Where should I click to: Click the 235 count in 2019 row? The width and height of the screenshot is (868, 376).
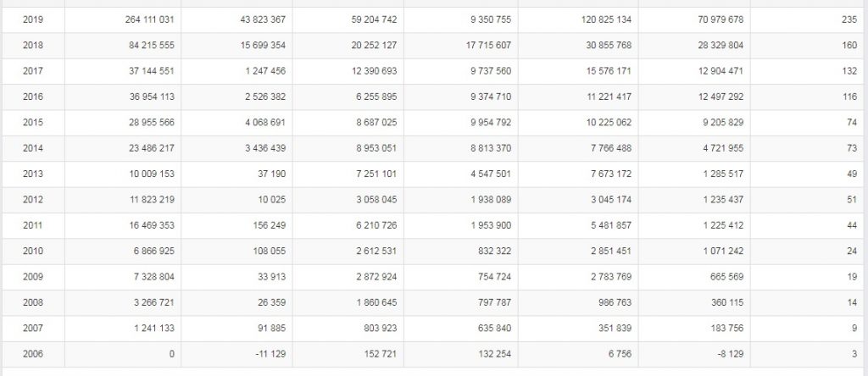pyautogui.click(x=849, y=20)
